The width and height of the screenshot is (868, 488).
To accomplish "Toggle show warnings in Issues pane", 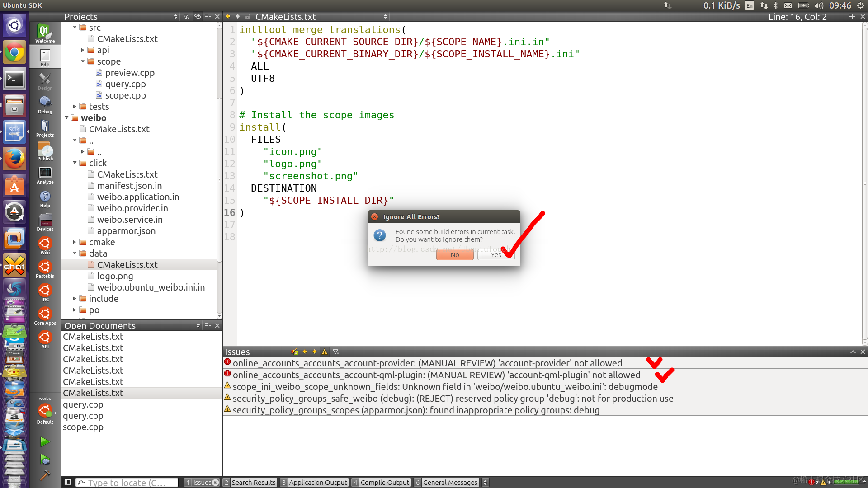I will click(x=325, y=352).
